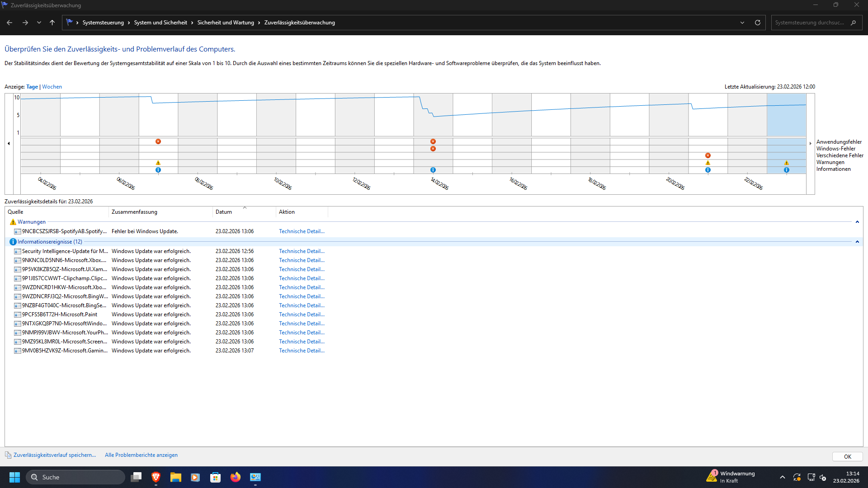Click the blue information icon on 14.02.2026

[x=433, y=170]
